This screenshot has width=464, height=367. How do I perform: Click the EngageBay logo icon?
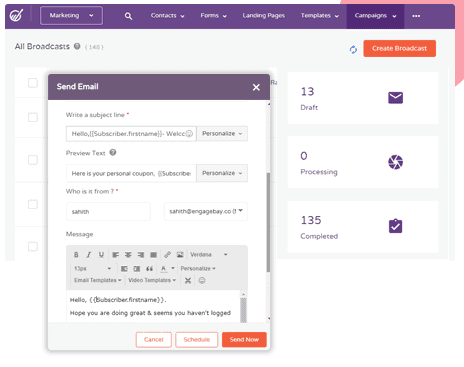point(16,15)
